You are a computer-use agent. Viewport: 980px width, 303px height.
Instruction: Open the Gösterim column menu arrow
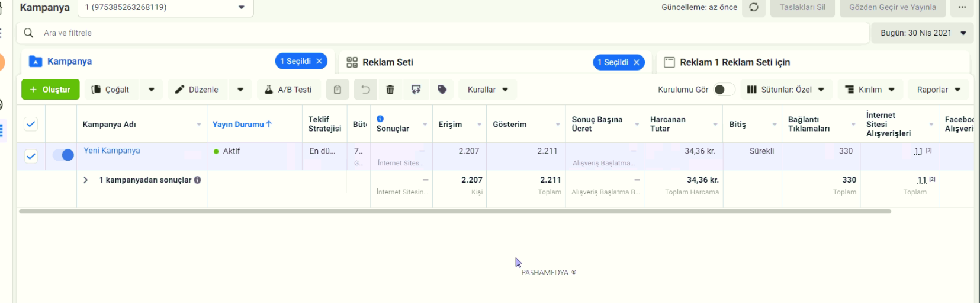[558, 125]
